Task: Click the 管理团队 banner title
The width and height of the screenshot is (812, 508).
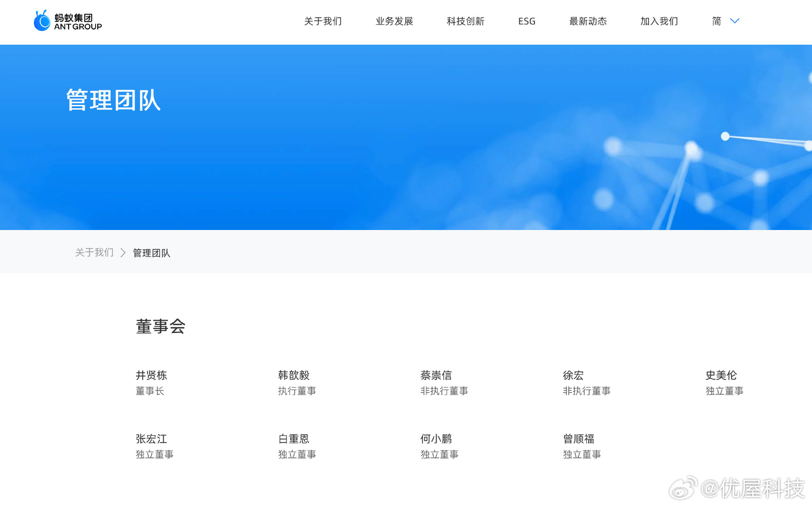Action: coord(113,100)
